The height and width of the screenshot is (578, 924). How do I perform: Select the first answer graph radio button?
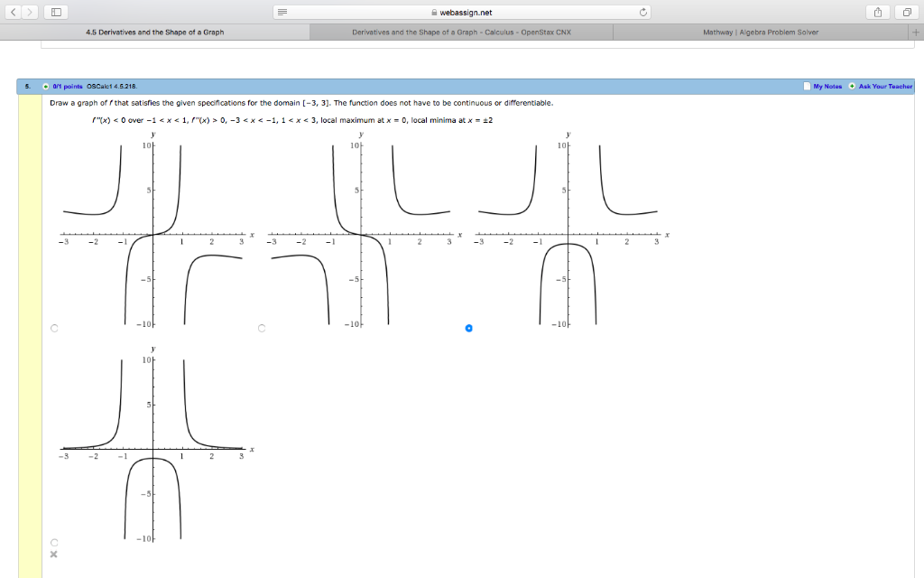pyautogui.click(x=54, y=328)
